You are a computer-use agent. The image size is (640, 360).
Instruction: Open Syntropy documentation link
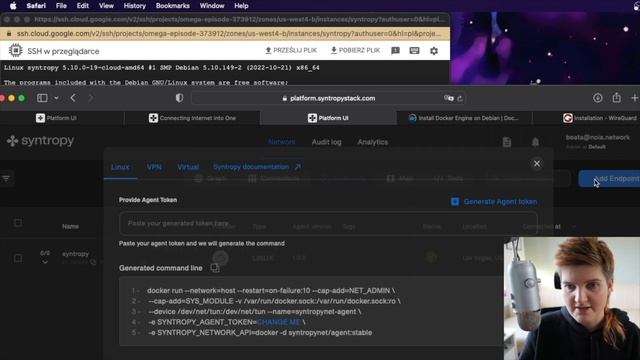(x=257, y=167)
